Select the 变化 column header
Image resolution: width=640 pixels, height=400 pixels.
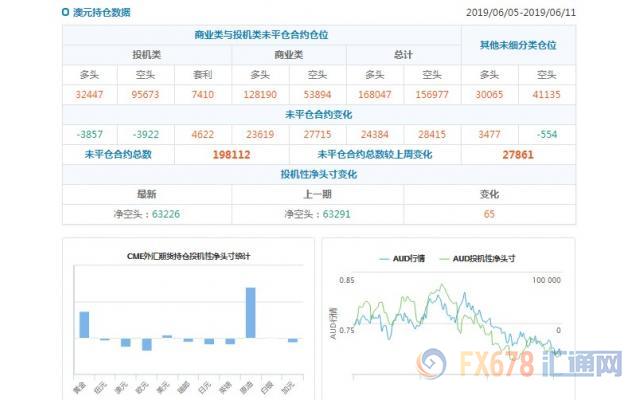pos(489,194)
